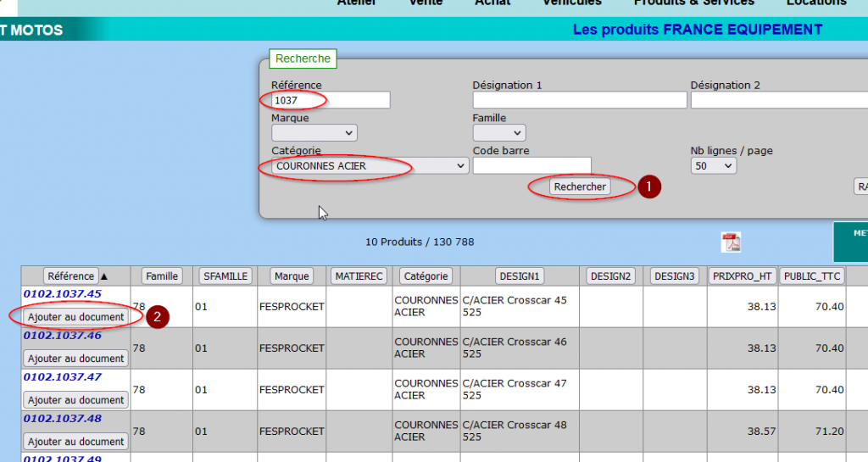Sort by MATIEREC column header
This screenshot has height=462, width=868.
pyautogui.click(x=359, y=276)
